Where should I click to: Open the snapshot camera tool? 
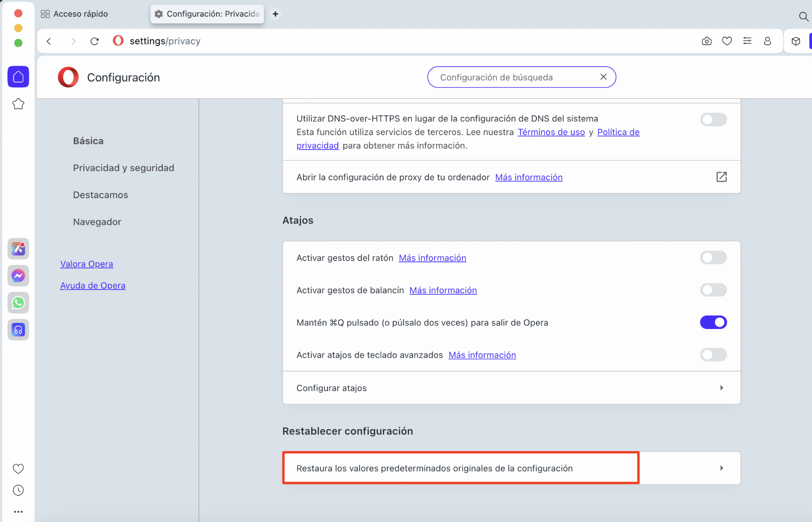pos(706,41)
